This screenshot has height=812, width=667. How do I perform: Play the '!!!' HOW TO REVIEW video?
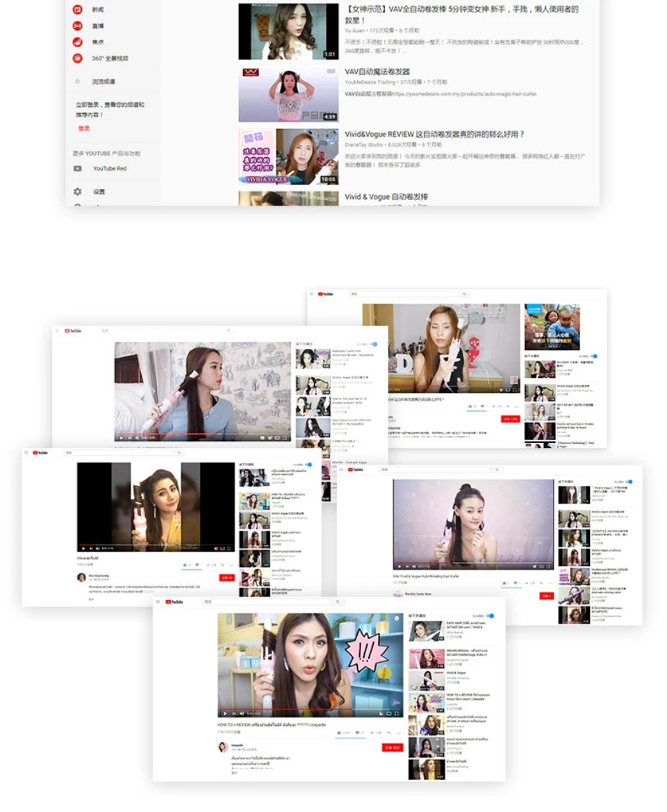tap(224, 713)
